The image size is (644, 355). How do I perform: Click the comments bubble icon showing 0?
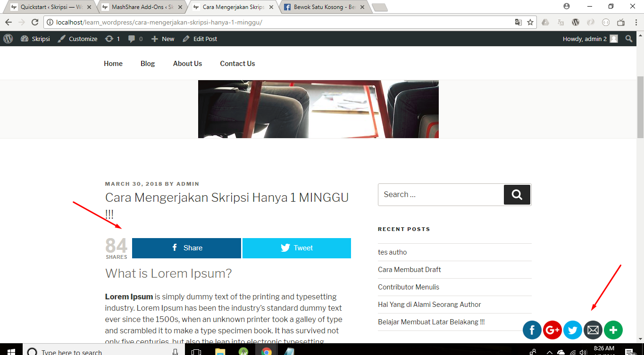(133, 39)
